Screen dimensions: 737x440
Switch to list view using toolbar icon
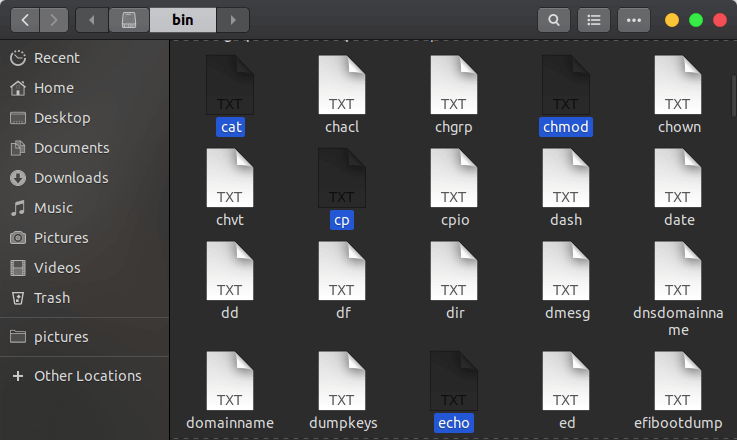(594, 20)
